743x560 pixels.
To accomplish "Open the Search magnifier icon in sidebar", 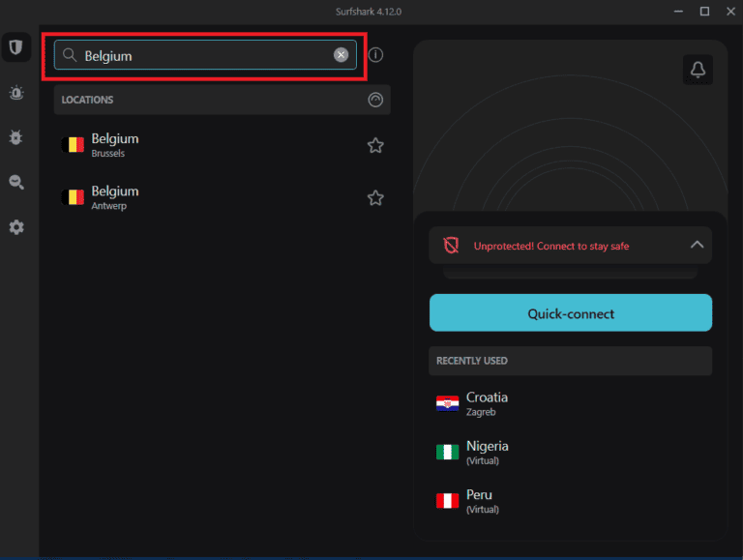I will coord(16,182).
